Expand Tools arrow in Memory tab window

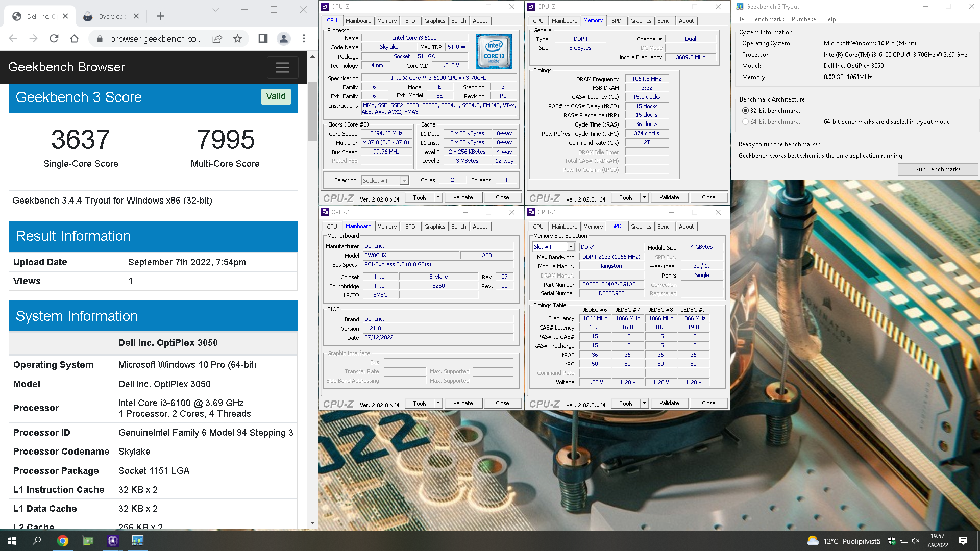coord(644,197)
